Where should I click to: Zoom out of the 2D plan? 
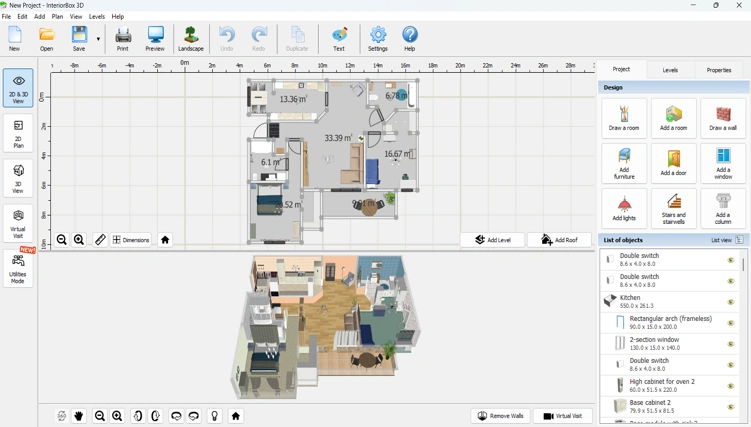[61, 240]
